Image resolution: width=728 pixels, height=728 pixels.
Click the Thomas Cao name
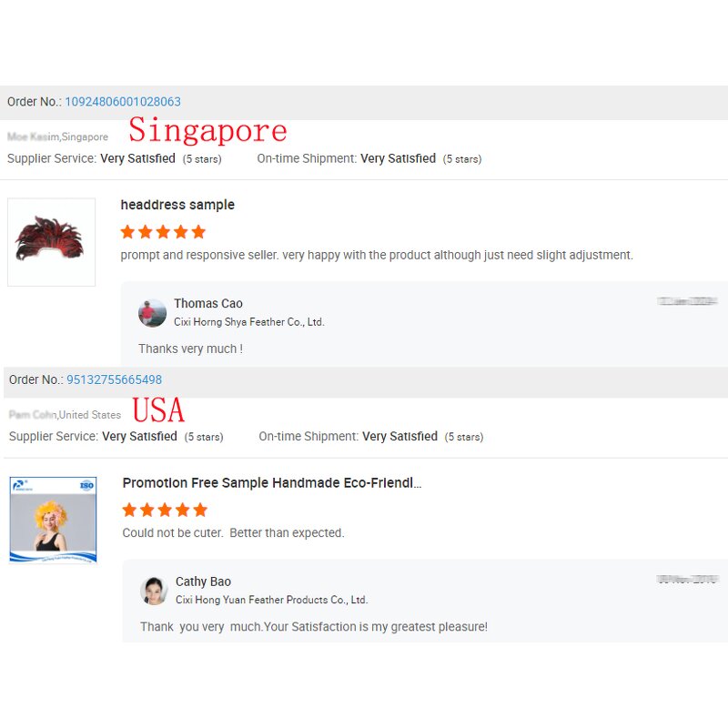tap(208, 303)
